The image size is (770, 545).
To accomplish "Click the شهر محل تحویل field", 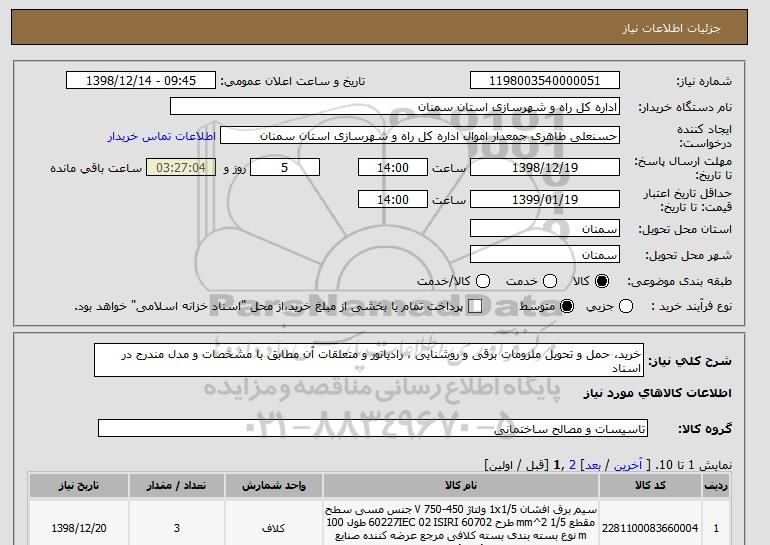I will [545, 254].
